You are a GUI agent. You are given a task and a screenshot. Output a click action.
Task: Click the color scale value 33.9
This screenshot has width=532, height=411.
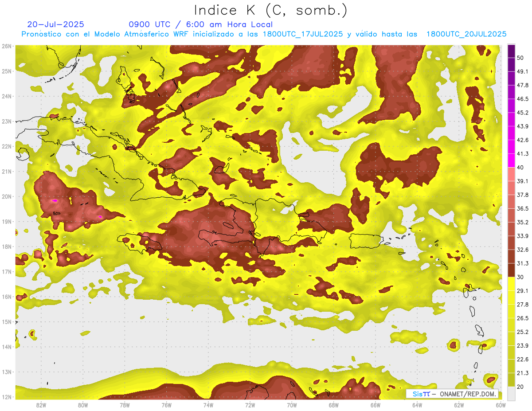(523, 236)
